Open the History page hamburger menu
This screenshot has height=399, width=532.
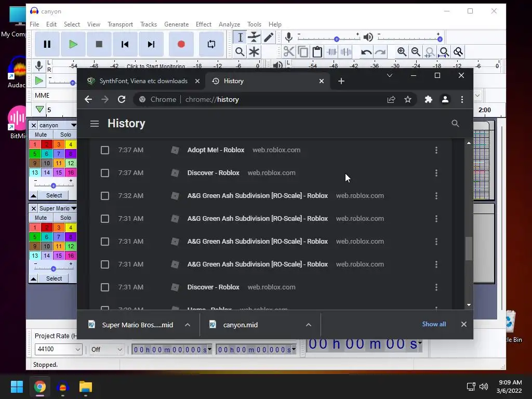(95, 124)
